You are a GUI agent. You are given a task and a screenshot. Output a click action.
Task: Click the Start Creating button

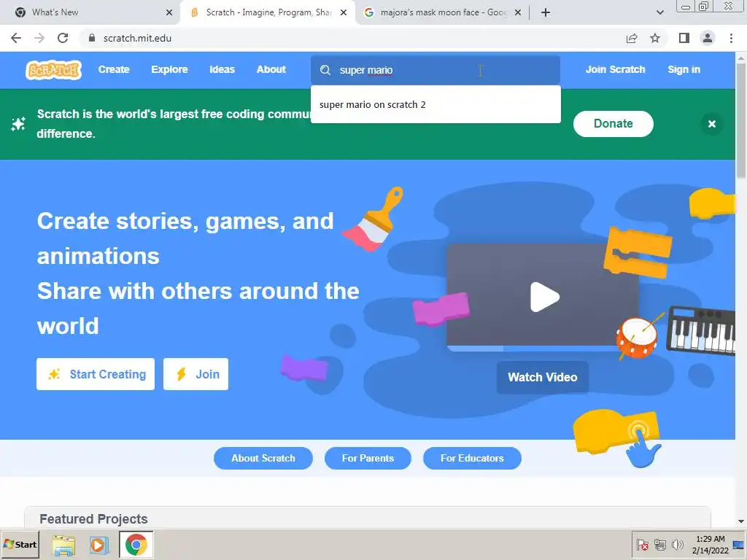96,374
